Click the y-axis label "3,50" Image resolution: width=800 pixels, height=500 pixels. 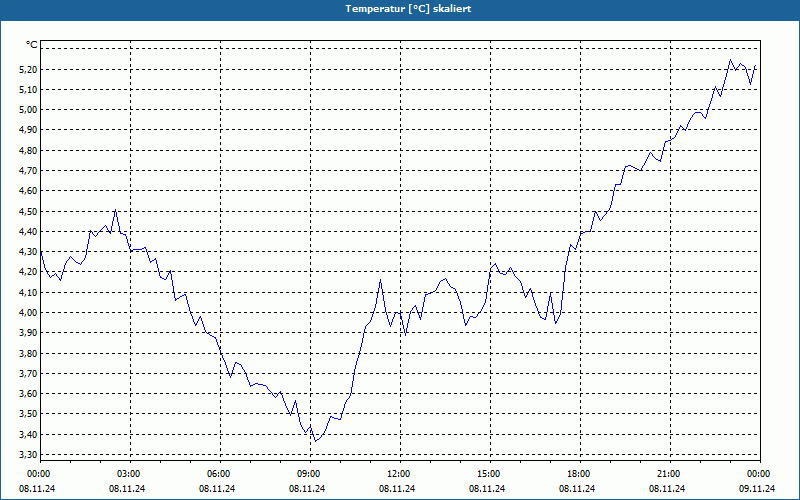[x=28, y=414]
